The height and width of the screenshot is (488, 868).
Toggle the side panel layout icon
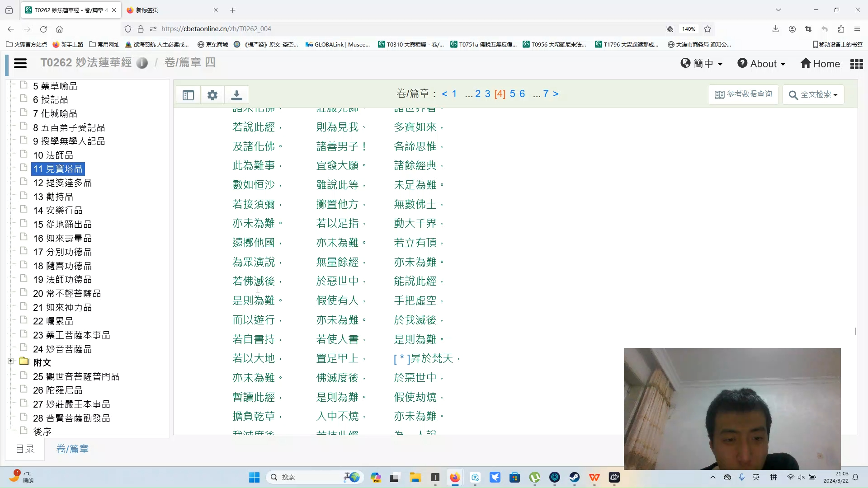pyautogui.click(x=189, y=95)
